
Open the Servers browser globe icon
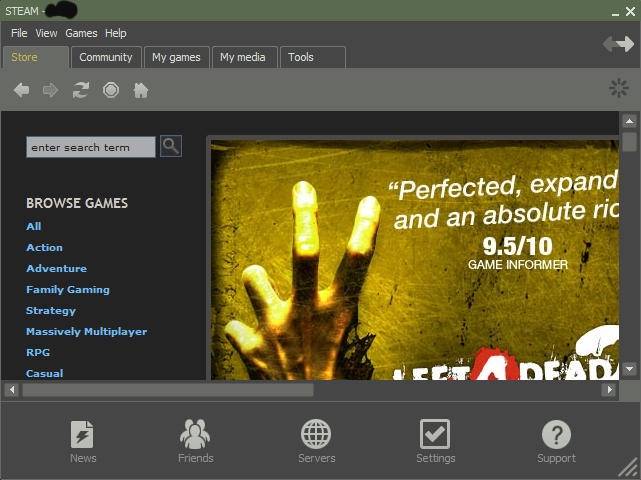316,435
